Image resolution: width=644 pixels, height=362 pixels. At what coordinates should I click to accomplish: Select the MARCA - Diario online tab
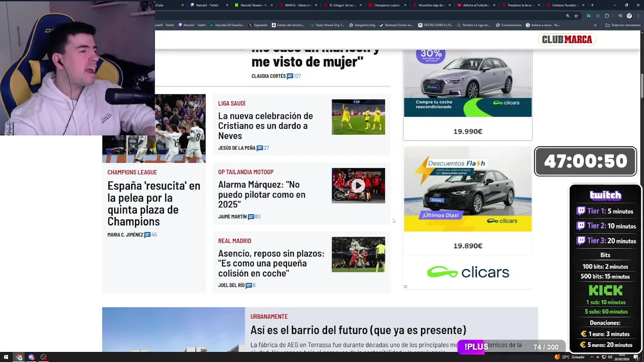point(298,5)
